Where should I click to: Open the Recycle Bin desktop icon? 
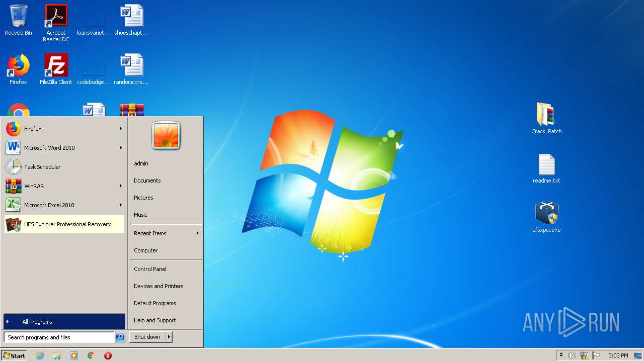18,21
